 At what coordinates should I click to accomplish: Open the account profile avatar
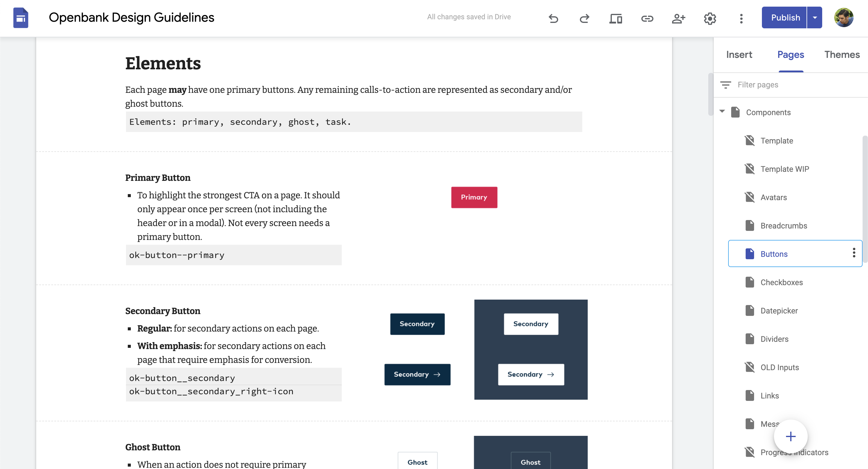point(843,17)
